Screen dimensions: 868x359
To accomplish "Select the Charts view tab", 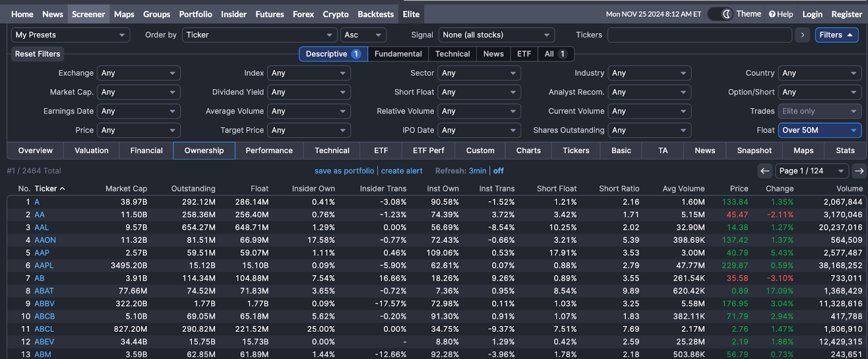I will (x=528, y=151).
